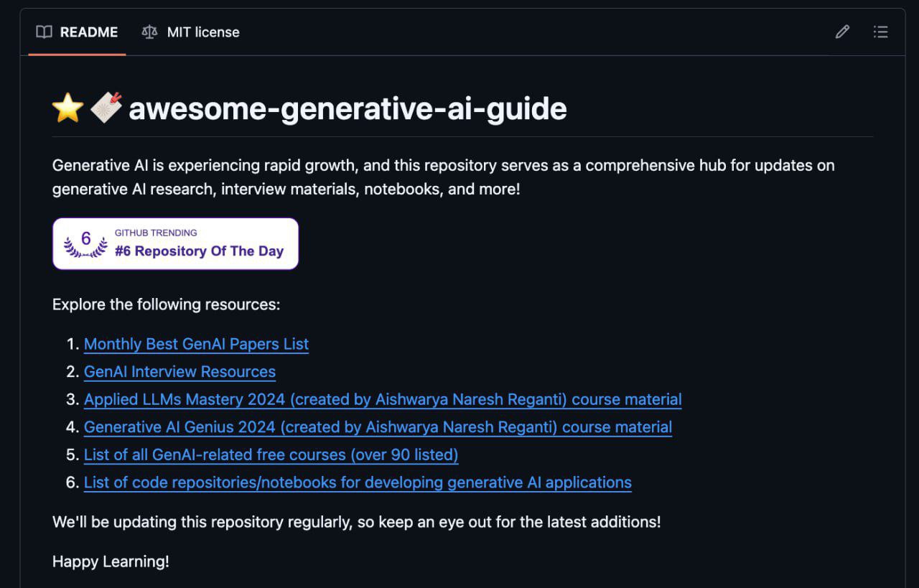Click the laurel wreath number 6 icon
This screenshot has width=919, height=588.
(x=85, y=243)
